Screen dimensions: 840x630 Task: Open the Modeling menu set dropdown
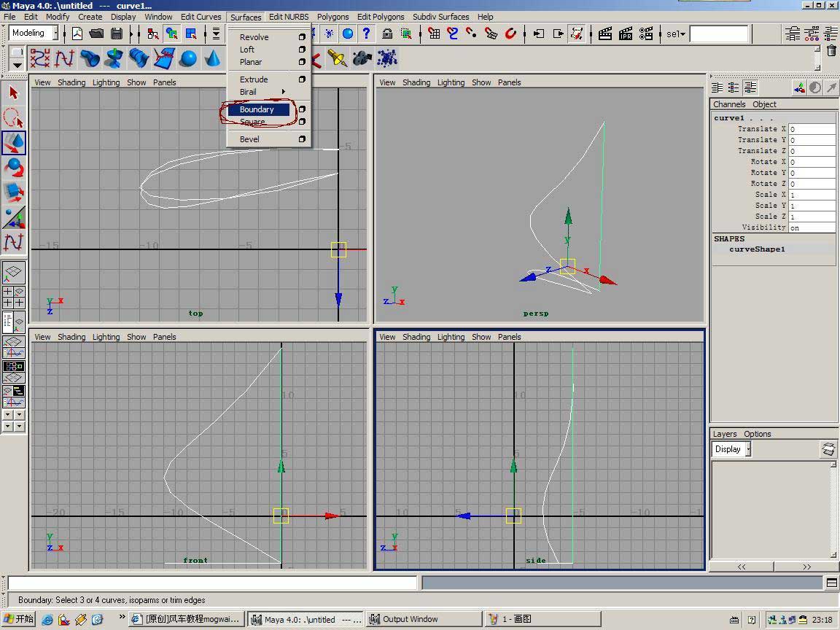pyautogui.click(x=32, y=33)
